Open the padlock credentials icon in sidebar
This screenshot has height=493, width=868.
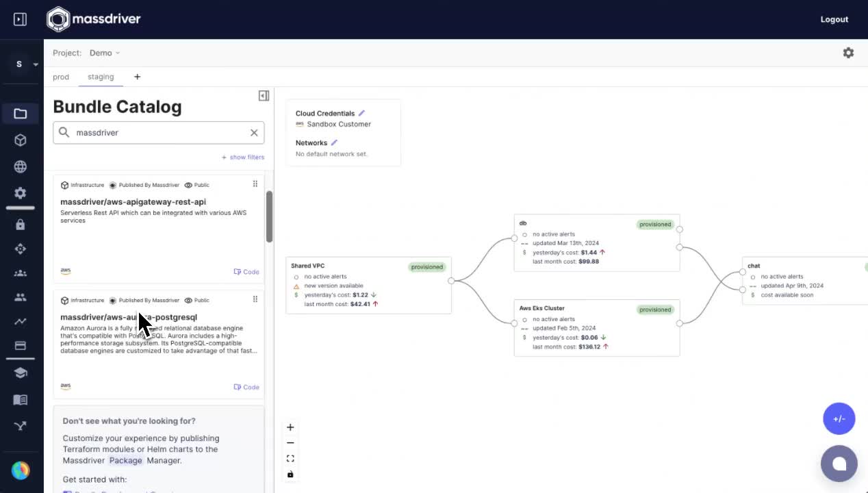point(21,225)
